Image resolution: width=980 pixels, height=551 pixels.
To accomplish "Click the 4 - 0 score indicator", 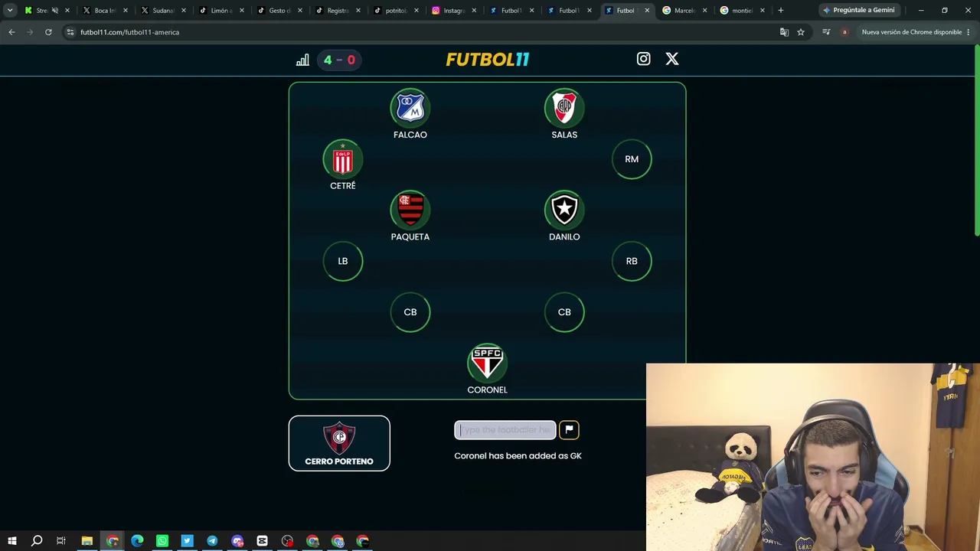I will point(339,60).
